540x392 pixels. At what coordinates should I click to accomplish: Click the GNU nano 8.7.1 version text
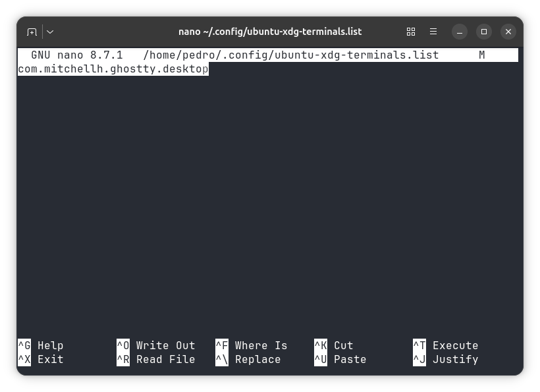click(x=77, y=55)
